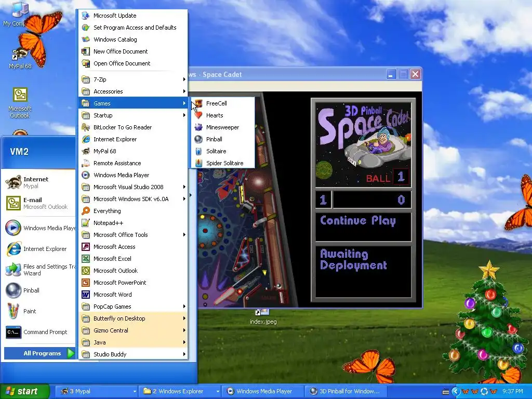Image resolution: width=532 pixels, height=399 pixels.
Task: Click the Notepad++ icon
Action: point(86,223)
